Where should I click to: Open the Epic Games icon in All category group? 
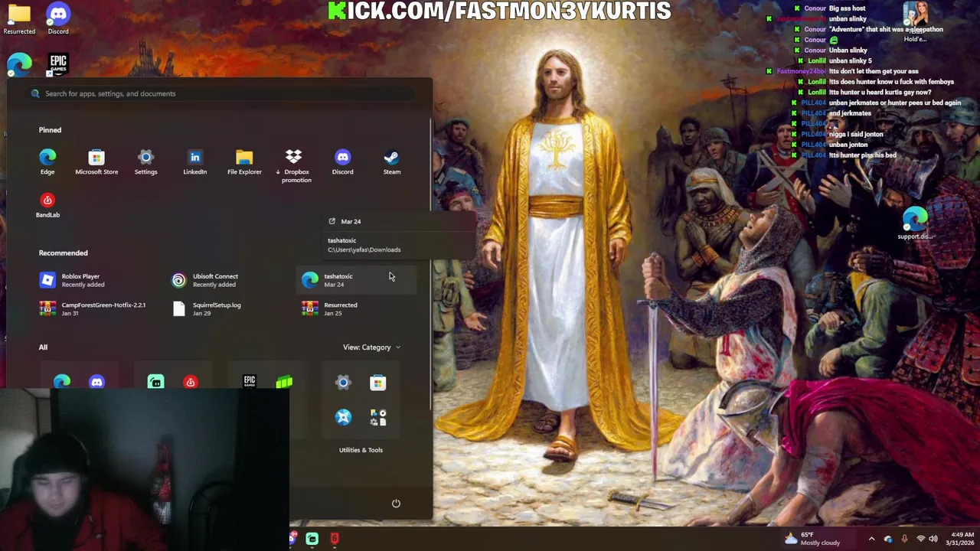pyautogui.click(x=250, y=381)
